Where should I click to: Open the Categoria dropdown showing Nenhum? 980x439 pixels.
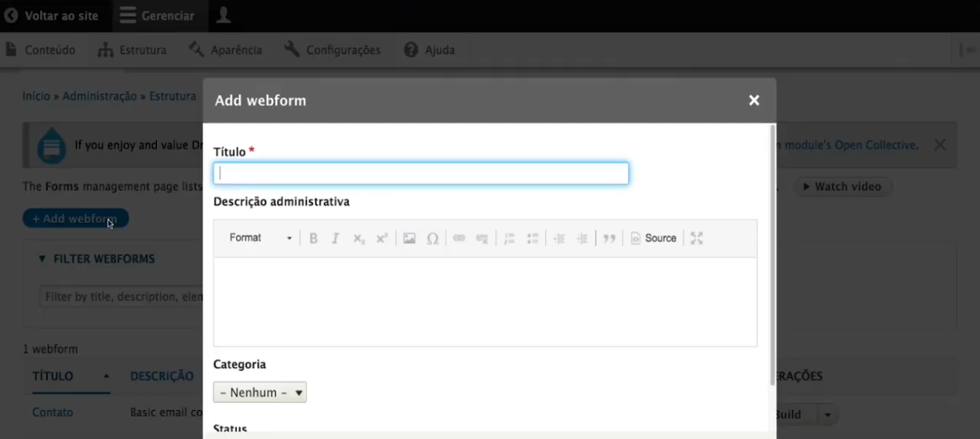(x=260, y=392)
